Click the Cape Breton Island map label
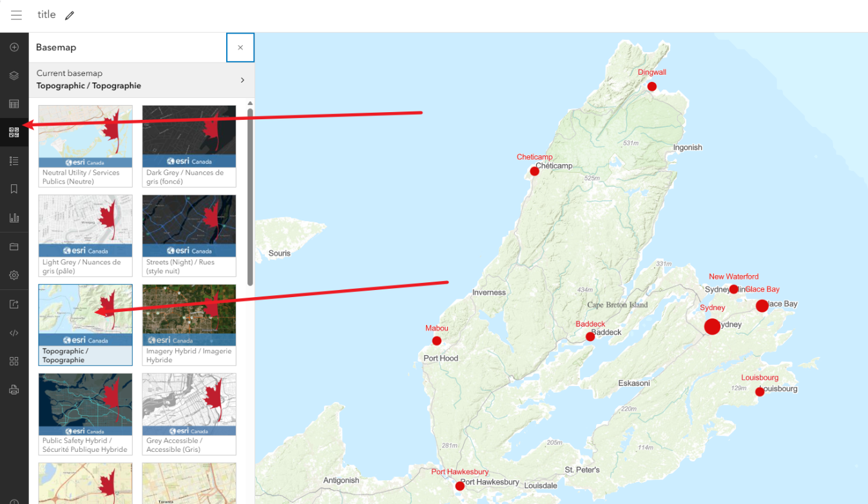868x504 pixels. coord(617,305)
